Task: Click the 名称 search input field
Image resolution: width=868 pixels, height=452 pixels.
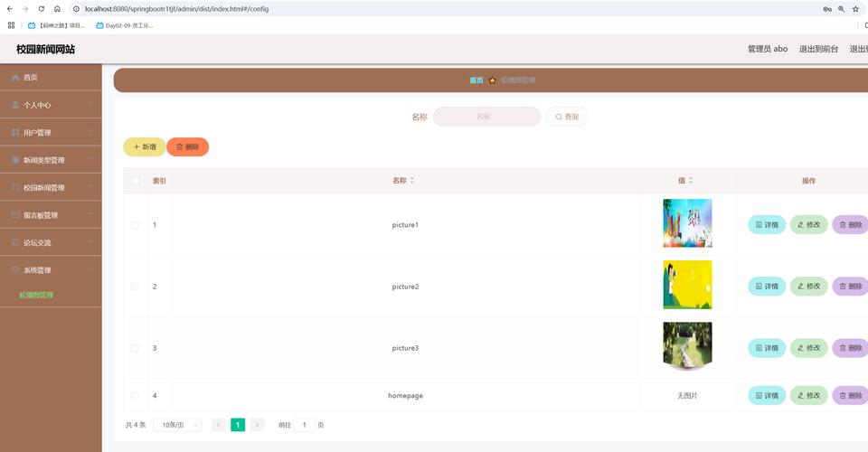Action: [x=486, y=117]
